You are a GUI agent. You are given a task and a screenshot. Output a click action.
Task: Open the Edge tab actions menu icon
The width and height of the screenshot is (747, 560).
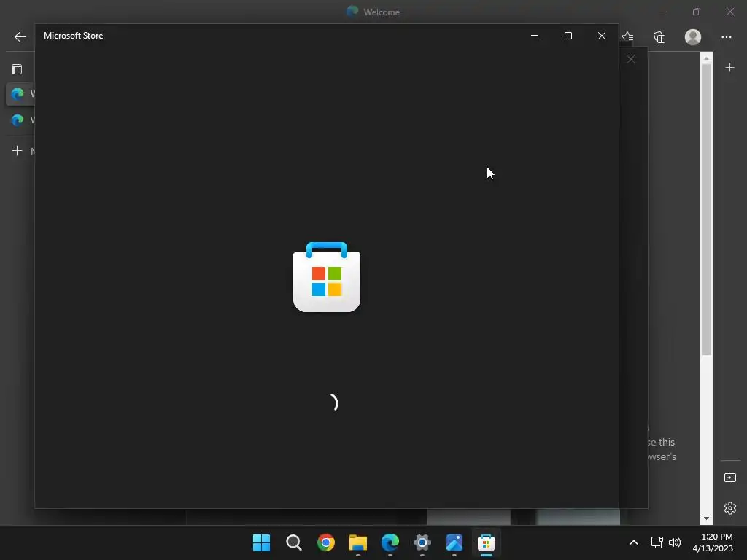pos(17,69)
